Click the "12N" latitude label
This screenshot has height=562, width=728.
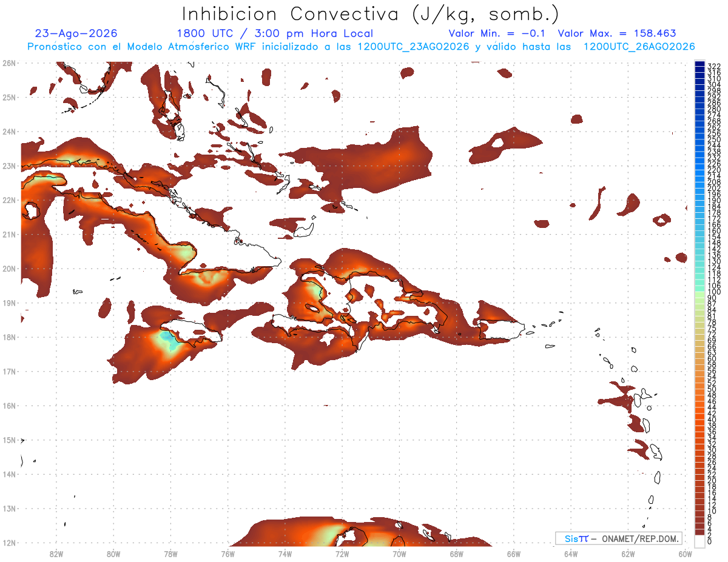point(8,543)
